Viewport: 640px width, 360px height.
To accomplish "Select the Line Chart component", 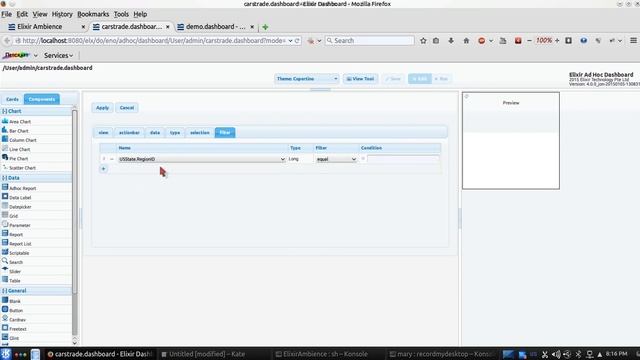I will pyautogui.click(x=16, y=149).
